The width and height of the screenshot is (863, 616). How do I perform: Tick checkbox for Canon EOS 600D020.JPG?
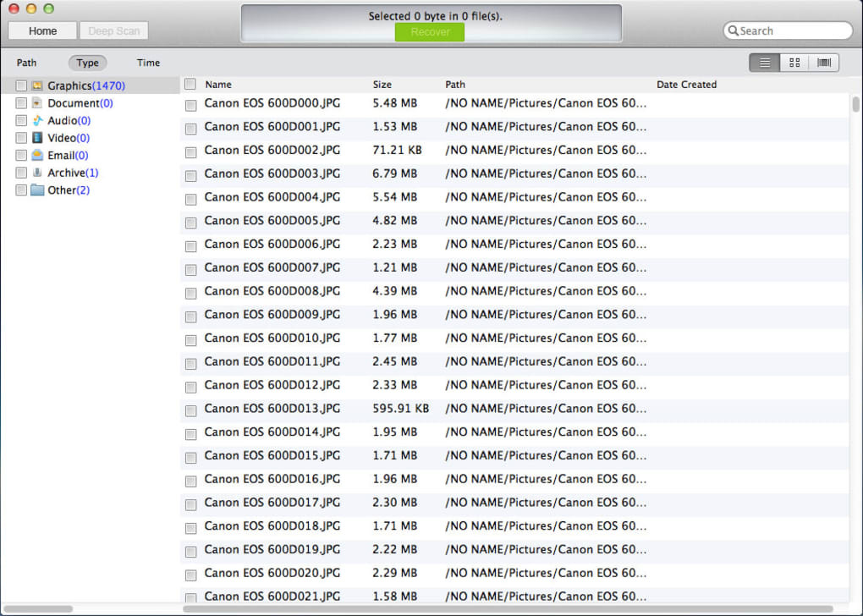tap(190, 575)
